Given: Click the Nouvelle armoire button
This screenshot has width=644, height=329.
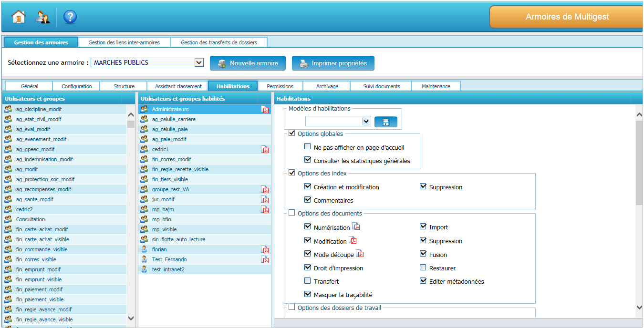Looking at the screenshot, I should (248, 63).
